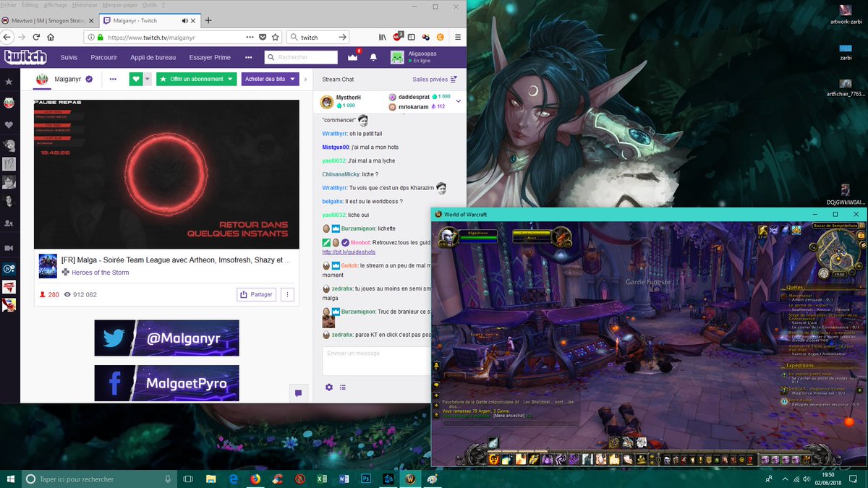Open heart icon in Twitch left sidebar

pyautogui.click(x=9, y=124)
